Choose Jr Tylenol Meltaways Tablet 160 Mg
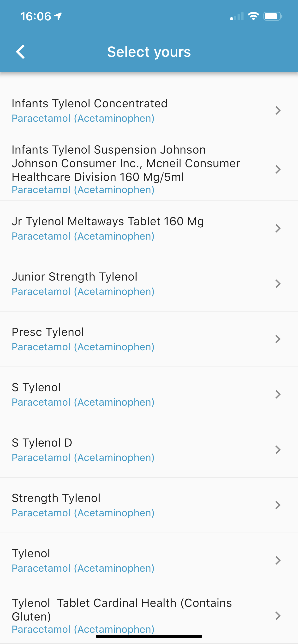 pos(149,228)
